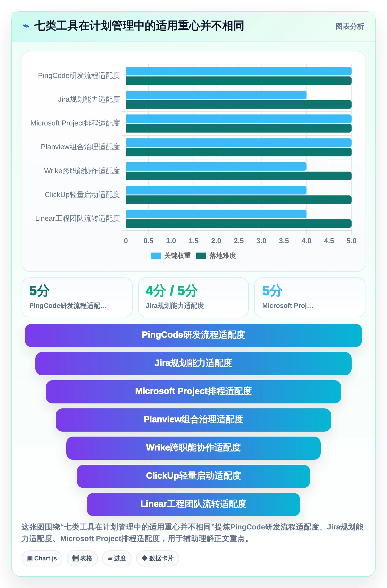
Task: Click the 数据卡片 tag chip
Action: point(158,558)
